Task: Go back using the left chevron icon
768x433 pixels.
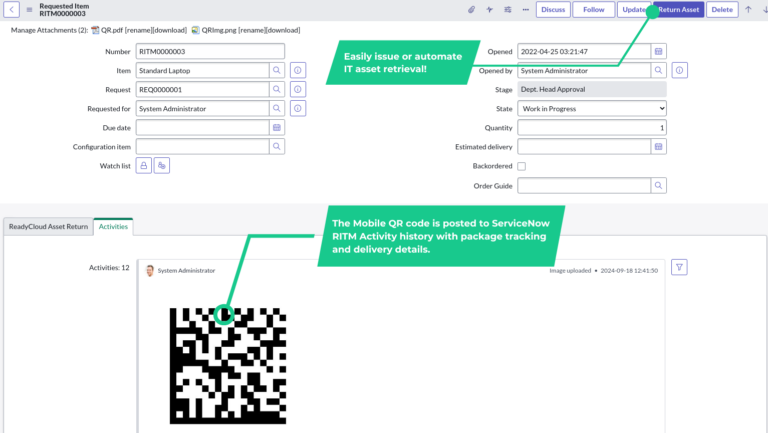Action: [x=11, y=9]
